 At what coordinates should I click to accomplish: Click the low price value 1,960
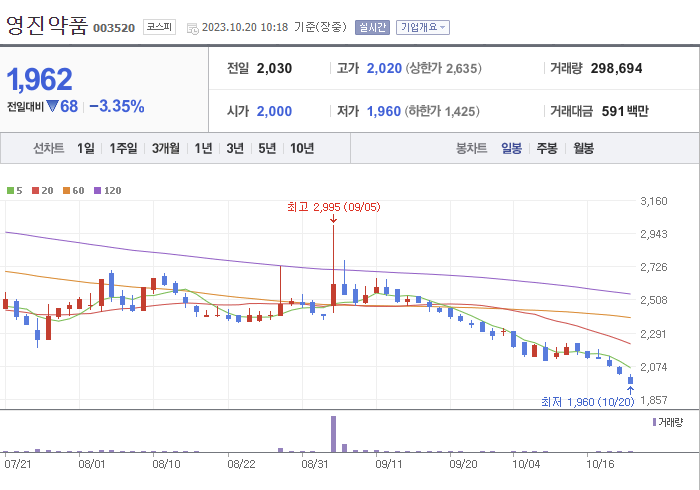[383, 111]
